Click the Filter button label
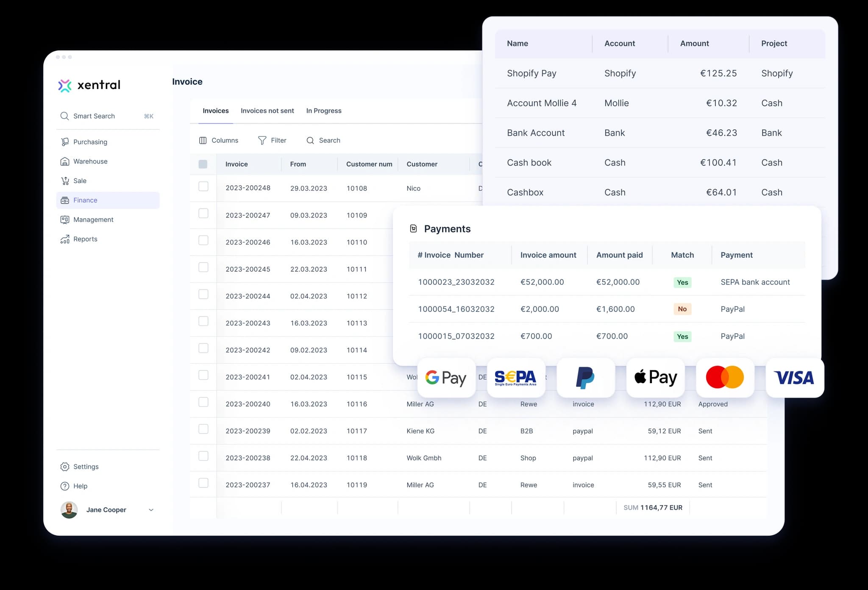The height and width of the screenshot is (590, 868). click(x=278, y=140)
